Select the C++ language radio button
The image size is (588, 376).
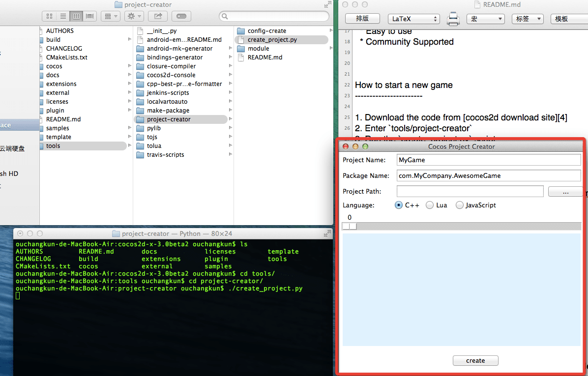[399, 205]
